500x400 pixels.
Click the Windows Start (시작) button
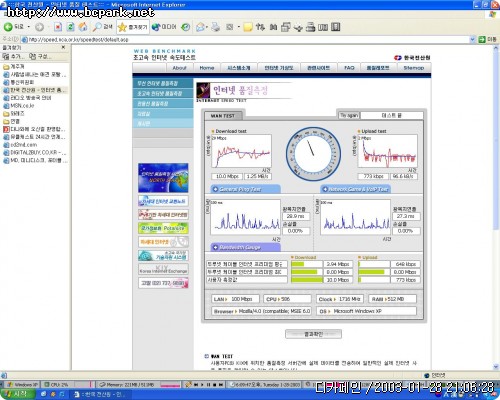[x=18, y=394]
